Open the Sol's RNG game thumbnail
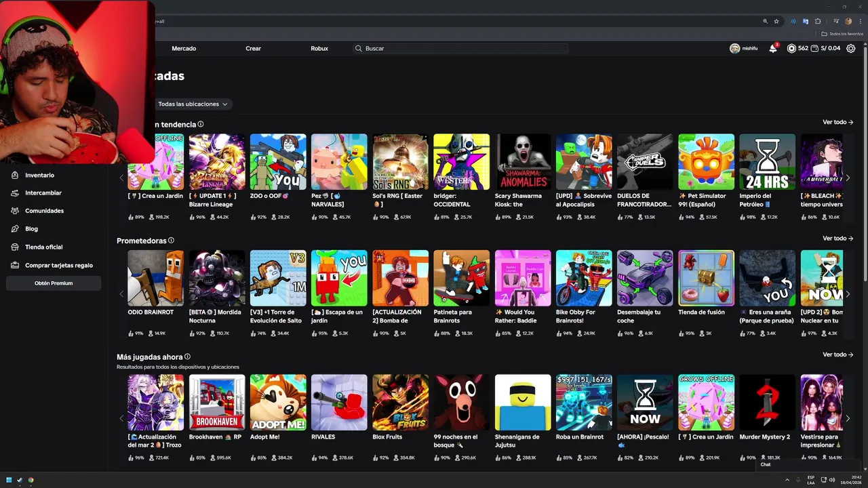 (401, 161)
